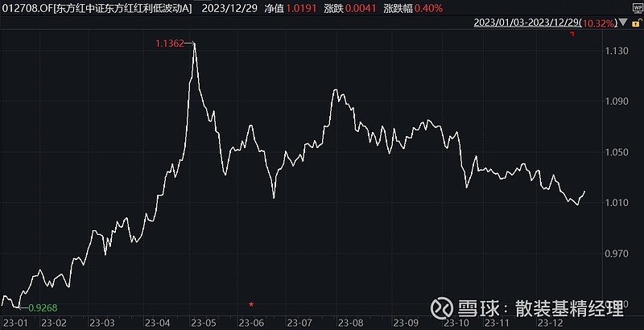Click the red star marker near 23-06
The width and height of the screenshot is (644, 330).
point(251,304)
